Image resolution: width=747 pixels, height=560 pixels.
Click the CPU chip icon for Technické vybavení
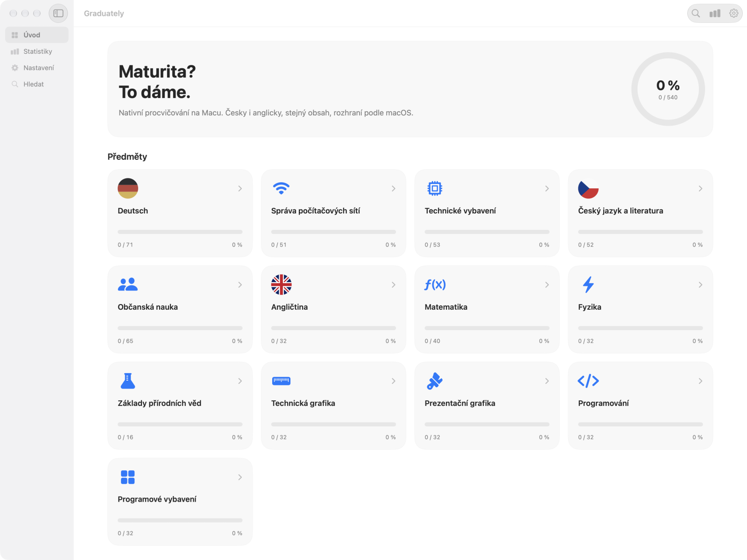(x=435, y=188)
